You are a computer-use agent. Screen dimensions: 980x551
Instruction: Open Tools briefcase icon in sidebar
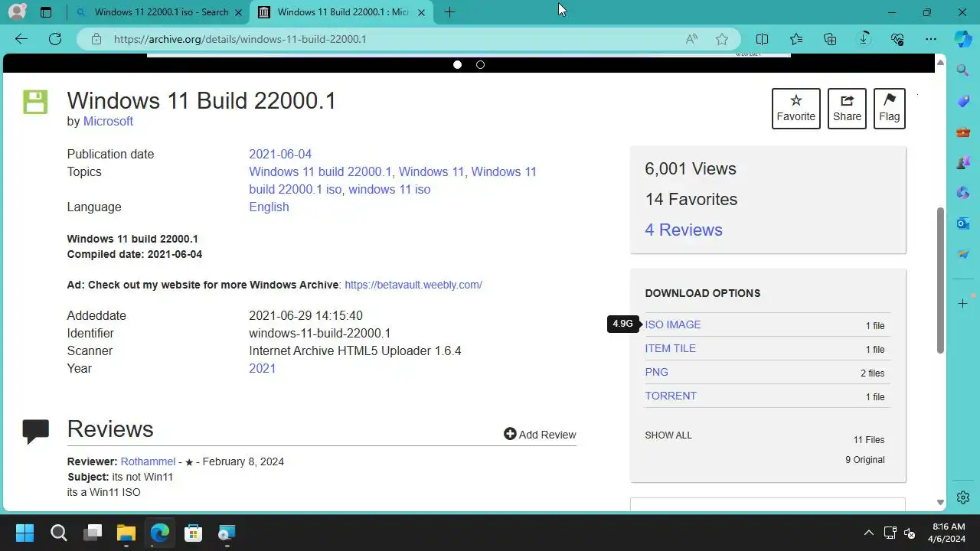[x=963, y=132]
